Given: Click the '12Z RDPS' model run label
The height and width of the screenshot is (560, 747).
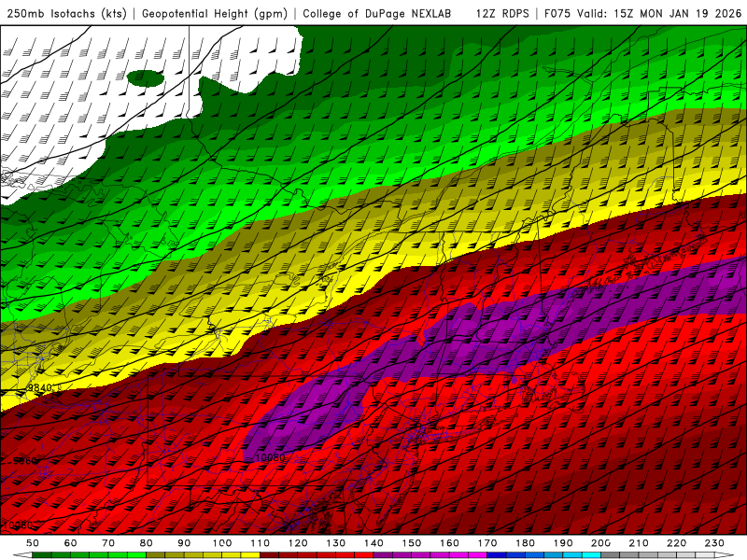Looking at the screenshot, I should (502, 14).
